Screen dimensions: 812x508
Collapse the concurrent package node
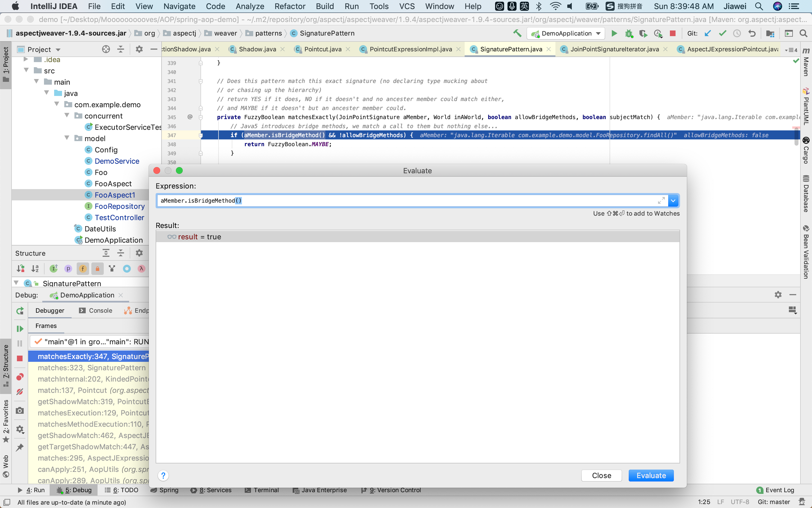(67, 116)
